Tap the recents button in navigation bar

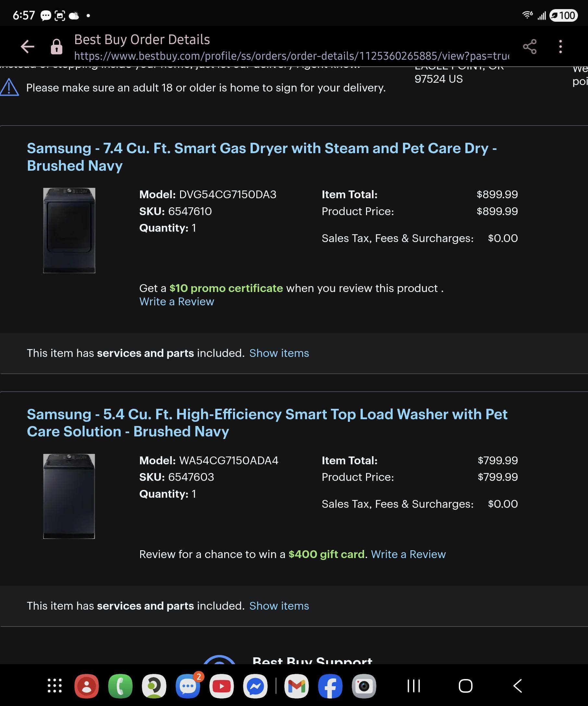(414, 687)
